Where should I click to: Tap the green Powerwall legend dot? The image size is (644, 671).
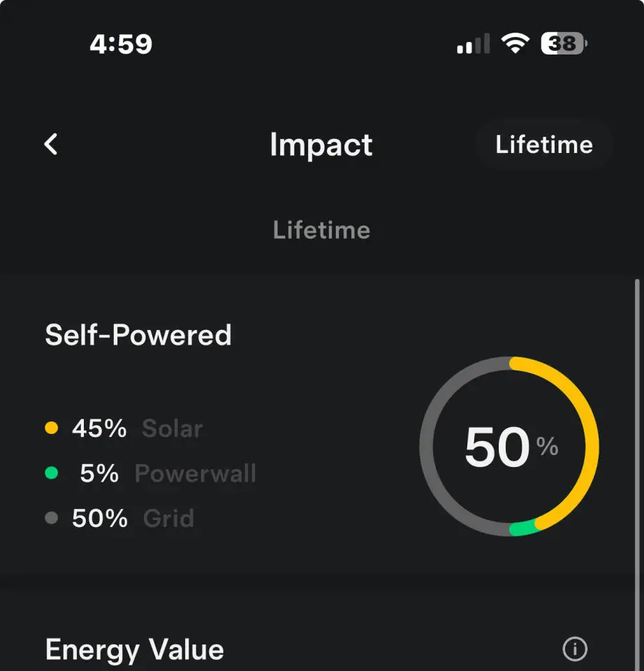(x=51, y=473)
